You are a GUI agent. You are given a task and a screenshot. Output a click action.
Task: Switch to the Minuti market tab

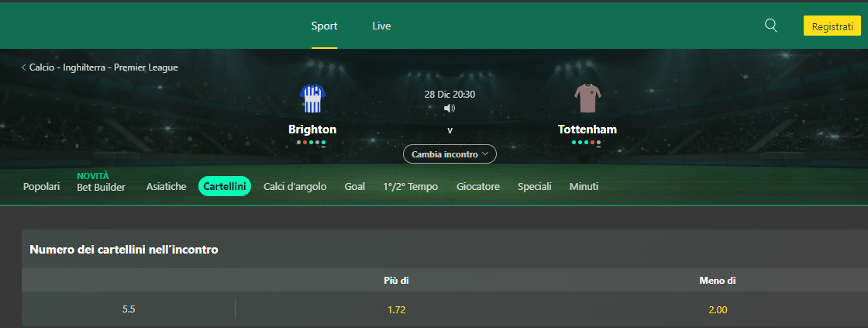click(x=584, y=187)
